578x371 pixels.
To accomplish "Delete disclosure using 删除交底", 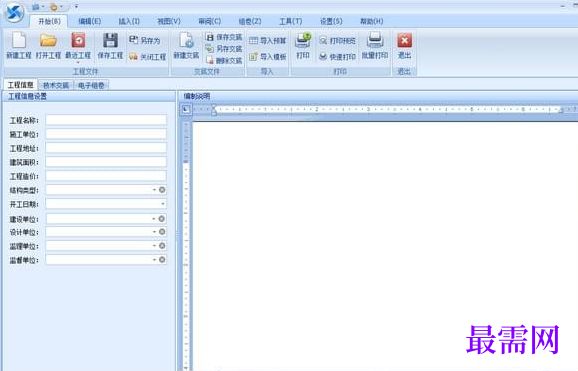I will click(224, 60).
